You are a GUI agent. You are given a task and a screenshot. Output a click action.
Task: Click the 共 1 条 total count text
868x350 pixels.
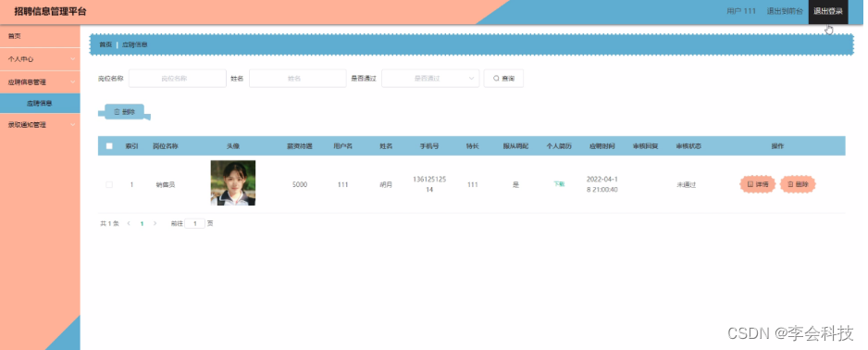(x=109, y=224)
